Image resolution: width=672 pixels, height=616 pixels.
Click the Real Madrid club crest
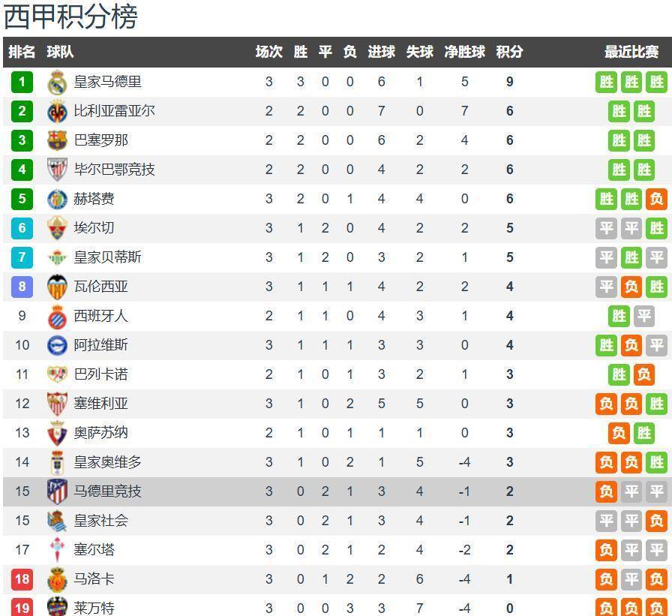57,82
